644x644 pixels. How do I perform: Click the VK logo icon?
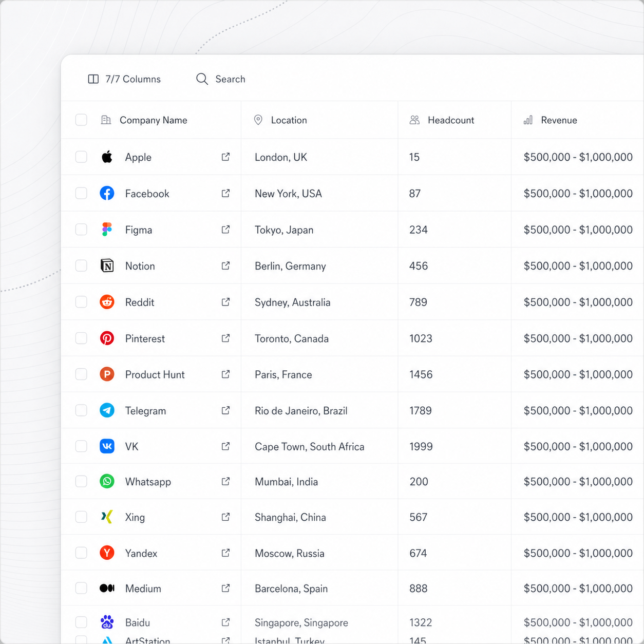107,446
